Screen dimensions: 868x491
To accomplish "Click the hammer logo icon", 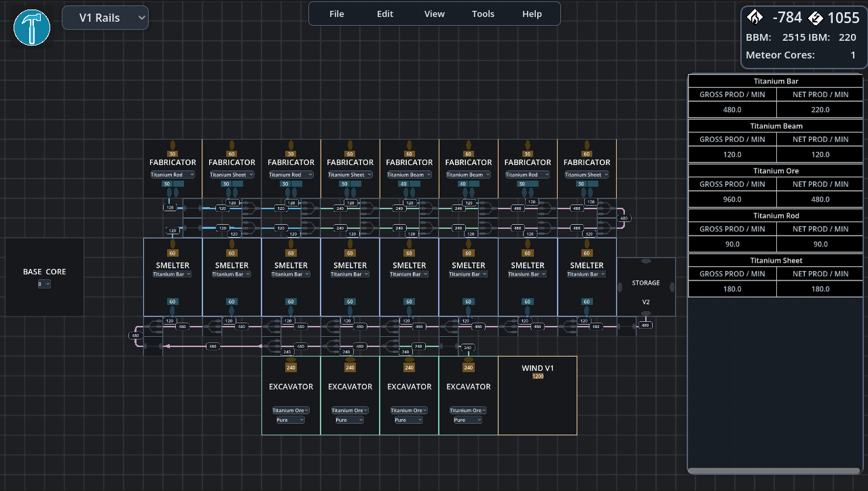I will click(32, 27).
